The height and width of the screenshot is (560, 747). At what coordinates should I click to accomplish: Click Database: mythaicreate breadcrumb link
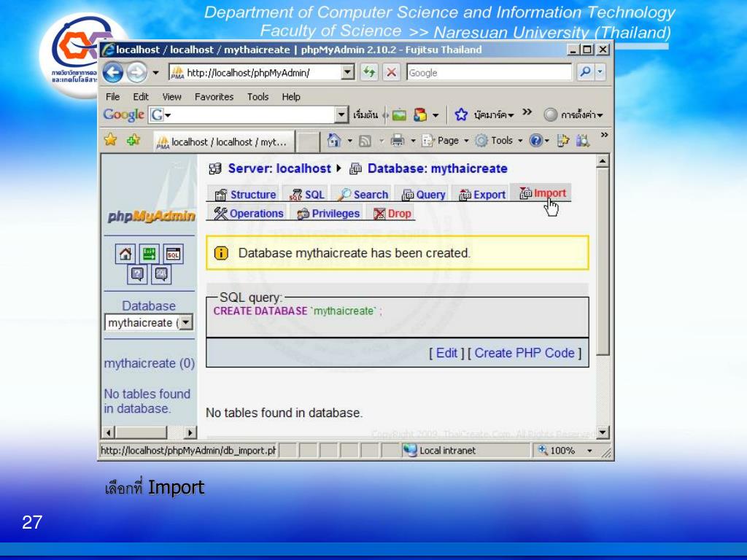click(x=438, y=168)
